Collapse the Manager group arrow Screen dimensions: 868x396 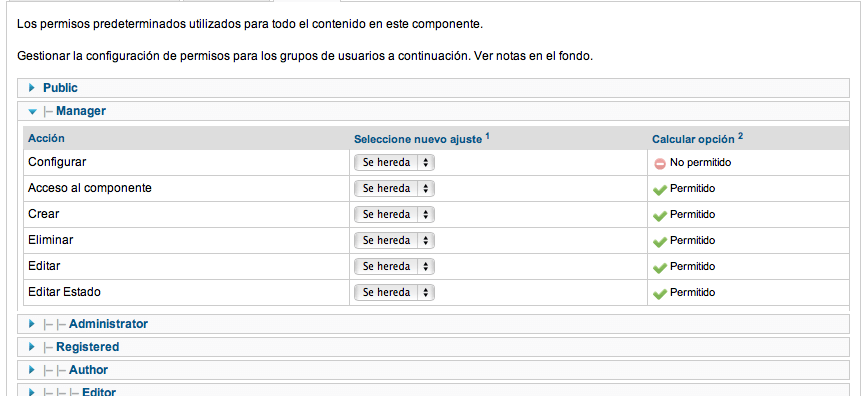click(x=33, y=111)
